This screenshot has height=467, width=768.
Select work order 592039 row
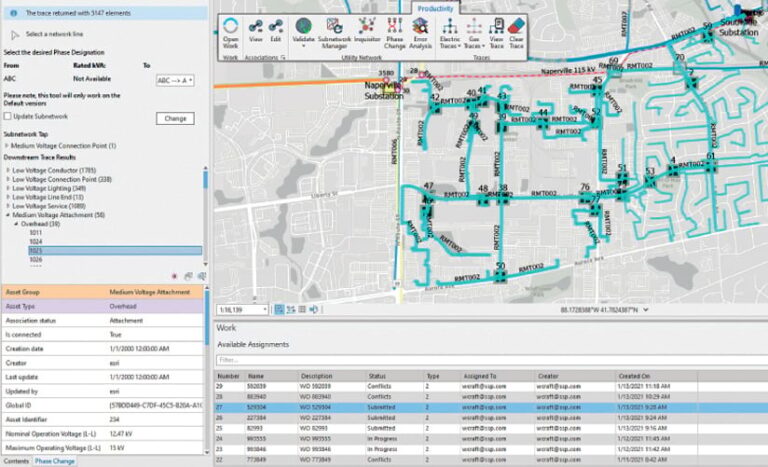click(492, 386)
